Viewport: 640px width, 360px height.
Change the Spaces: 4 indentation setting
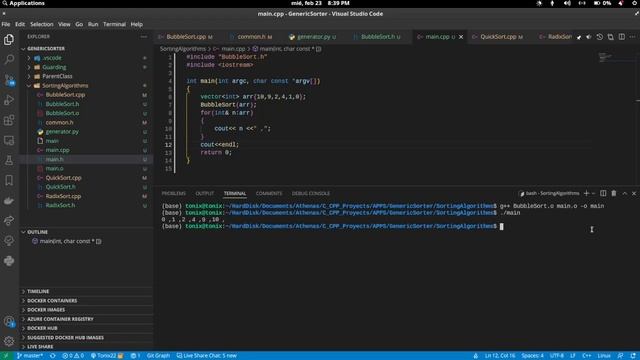(x=532, y=356)
